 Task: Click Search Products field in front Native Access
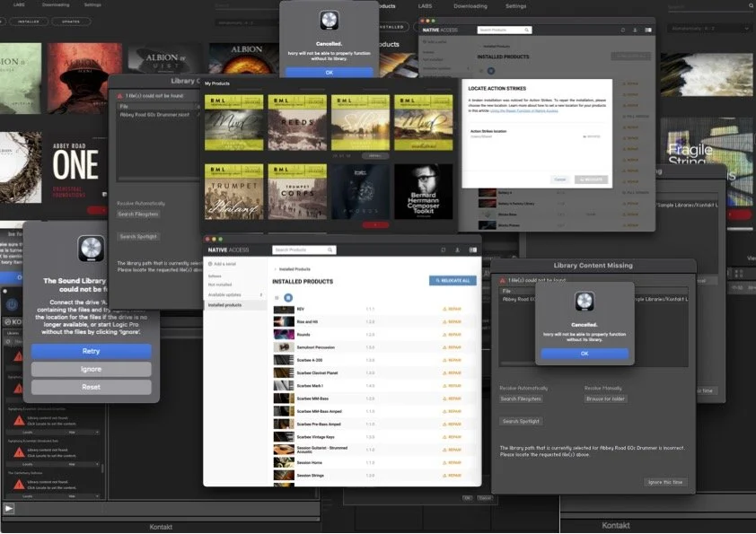pos(304,249)
